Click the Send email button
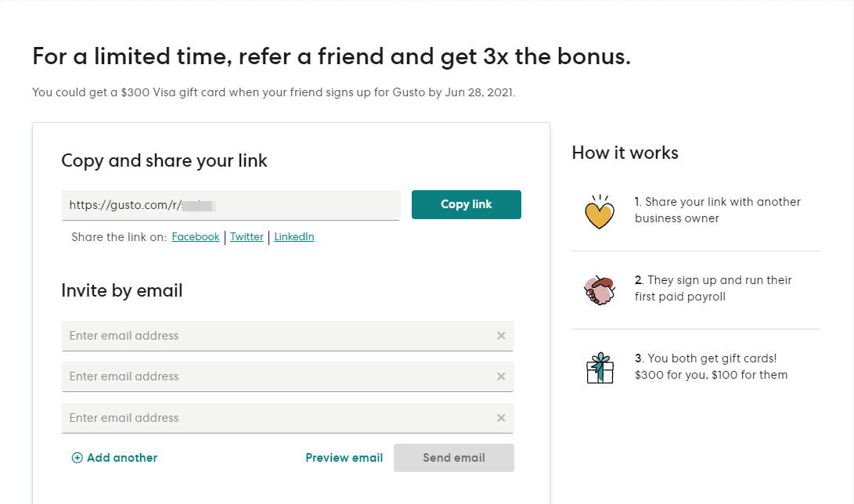The width and height of the screenshot is (854, 504). [x=454, y=458]
